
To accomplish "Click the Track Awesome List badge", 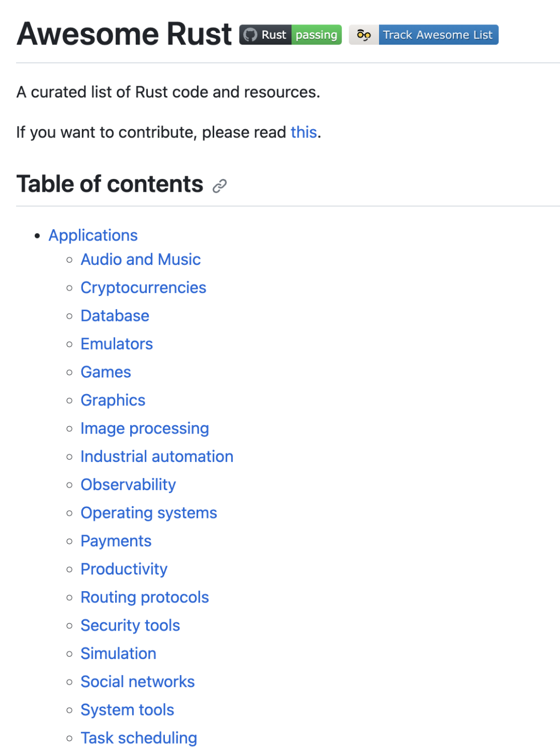I will pyautogui.click(x=424, y=35).
